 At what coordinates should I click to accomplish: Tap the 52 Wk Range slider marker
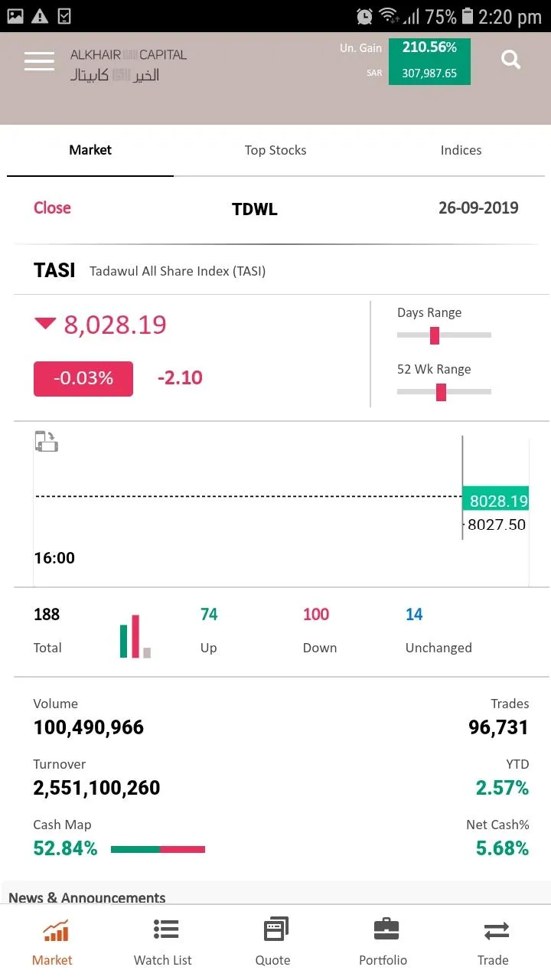(441, 392)
